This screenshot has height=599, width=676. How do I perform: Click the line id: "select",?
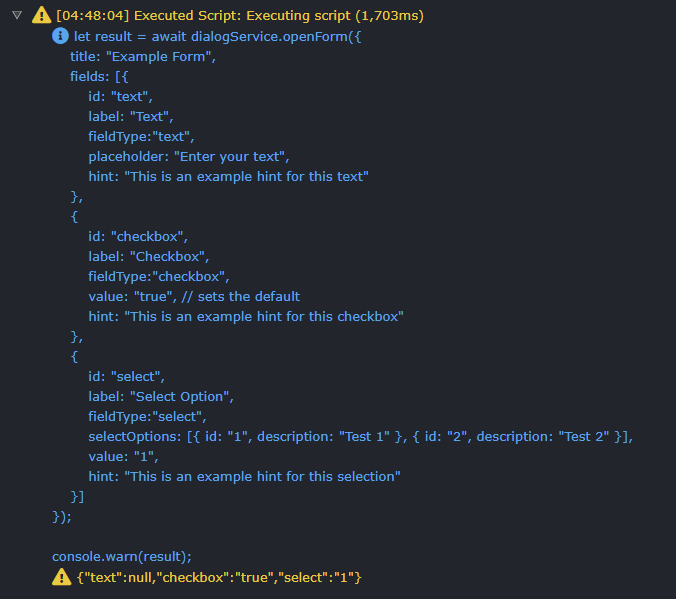pos(126,376)
